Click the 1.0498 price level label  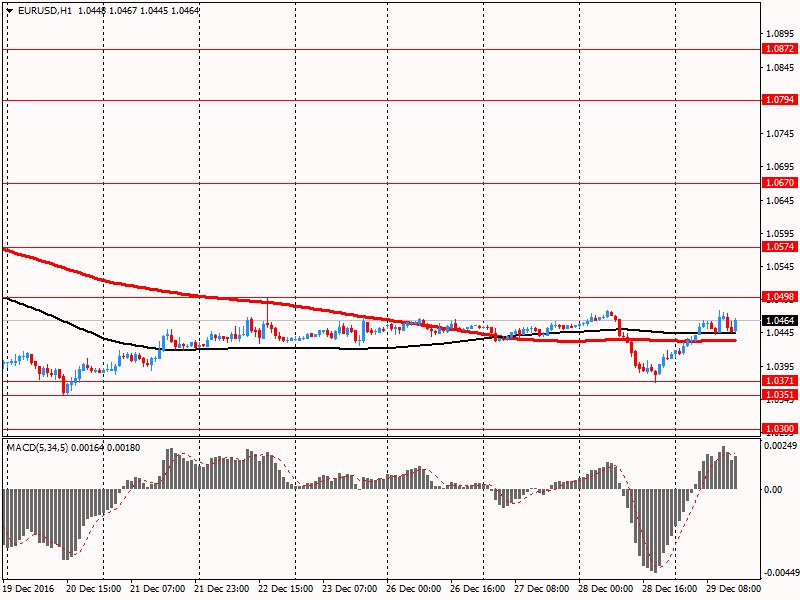[780, 297]
